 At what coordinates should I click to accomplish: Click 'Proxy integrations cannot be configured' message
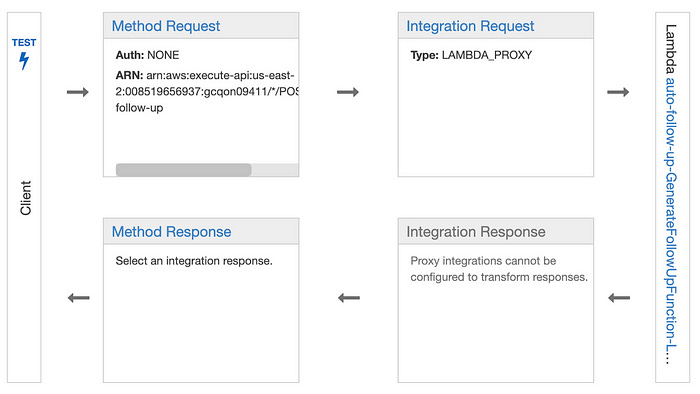(499, 269)
